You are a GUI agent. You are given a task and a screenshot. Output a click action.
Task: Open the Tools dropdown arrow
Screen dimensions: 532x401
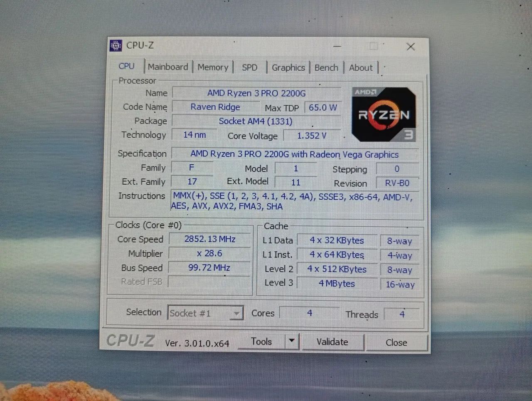(x=292, y=341)
